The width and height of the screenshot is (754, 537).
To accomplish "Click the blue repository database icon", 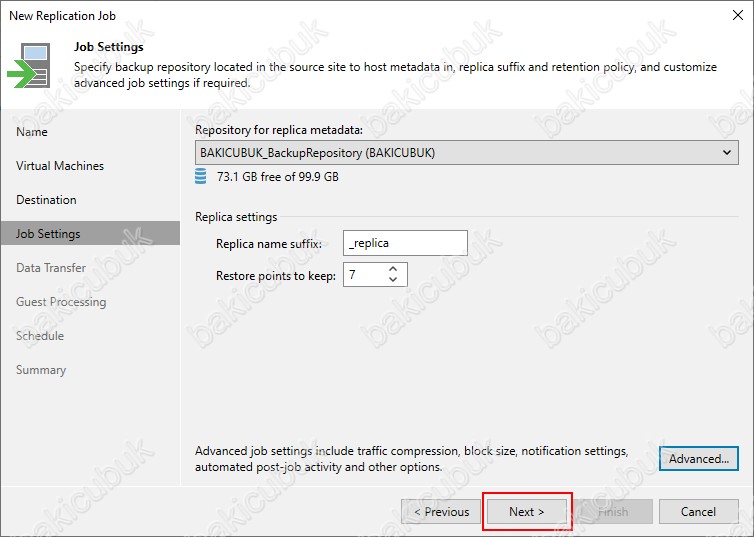I will click(x=201, y=176).
